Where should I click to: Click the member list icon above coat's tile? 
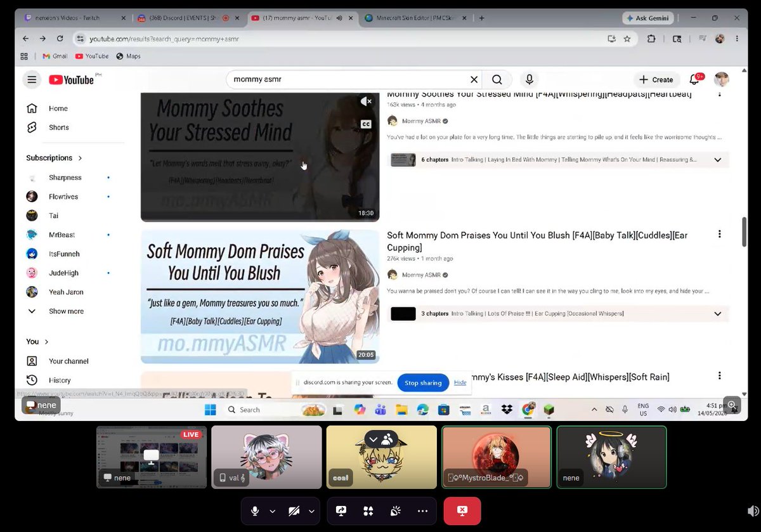387,439
